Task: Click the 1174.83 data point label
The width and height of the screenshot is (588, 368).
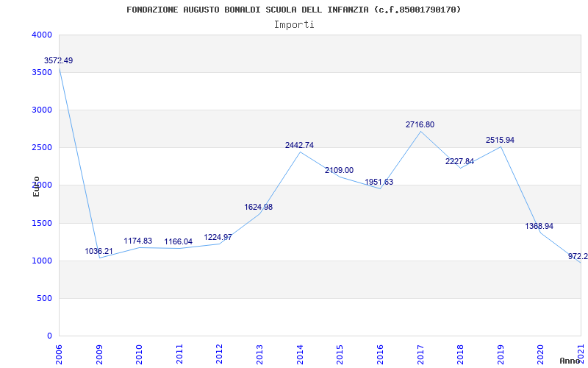Action: [138, 241]
